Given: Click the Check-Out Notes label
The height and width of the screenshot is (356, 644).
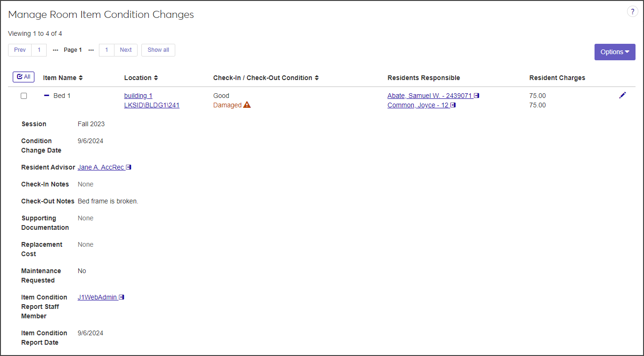Looking at the screenshot, I should [48, 201].
